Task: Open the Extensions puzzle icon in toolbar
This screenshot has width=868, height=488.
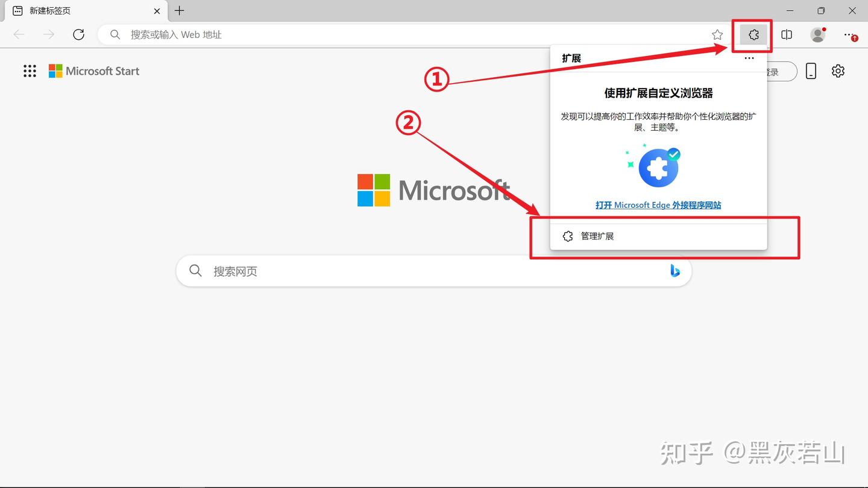Action: (x=753, y=35)
